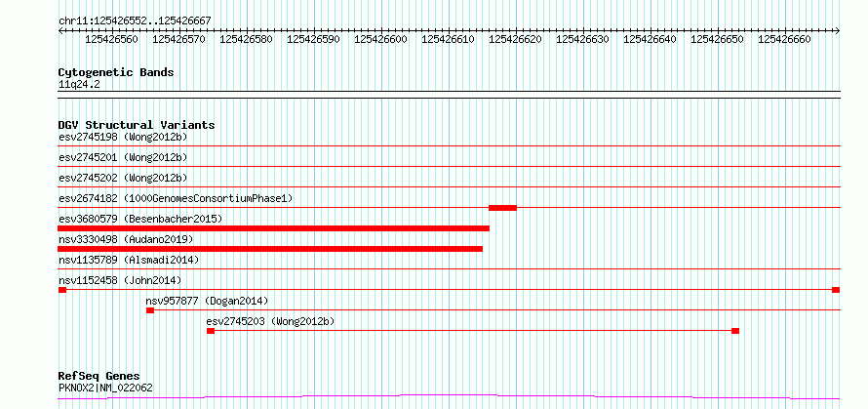This screenshot has height=409, width=868.
Task: Click ruler position 125426580
Action: pyautogui.click(x=246, y=39)
